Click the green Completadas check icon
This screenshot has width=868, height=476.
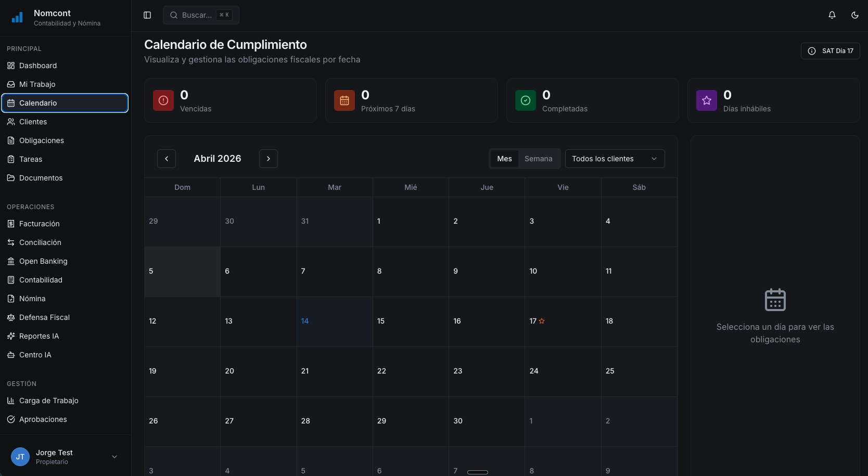point(526,100)
